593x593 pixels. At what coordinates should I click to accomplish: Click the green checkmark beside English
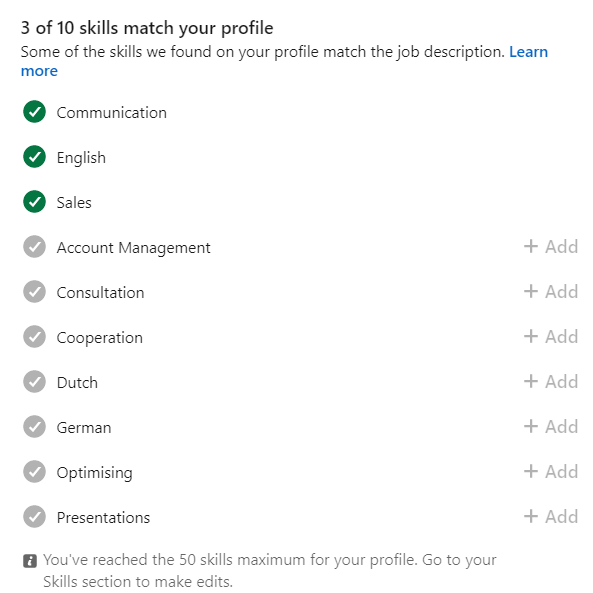[x=34, y=157]
